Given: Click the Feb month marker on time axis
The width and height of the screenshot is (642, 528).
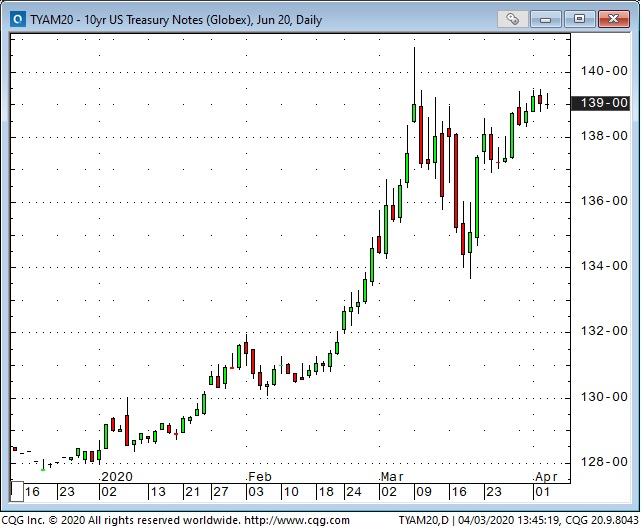Looking at the screenshot, I should pos(260,477).
